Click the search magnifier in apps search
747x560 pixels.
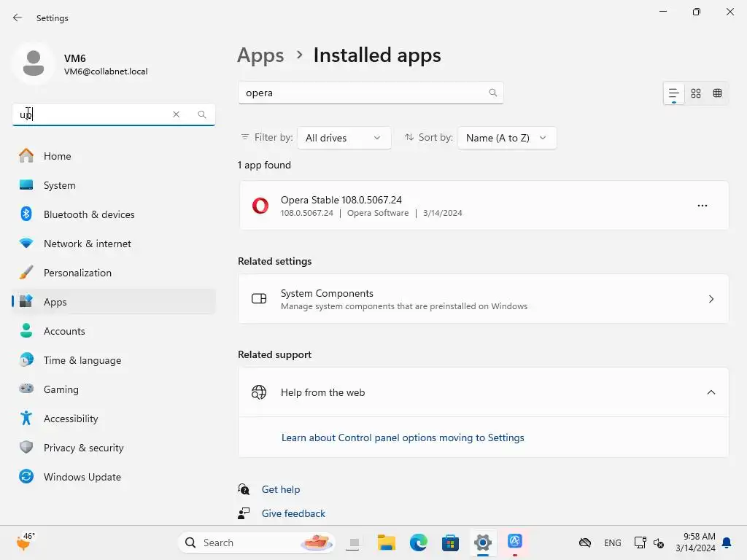[493, 93]
